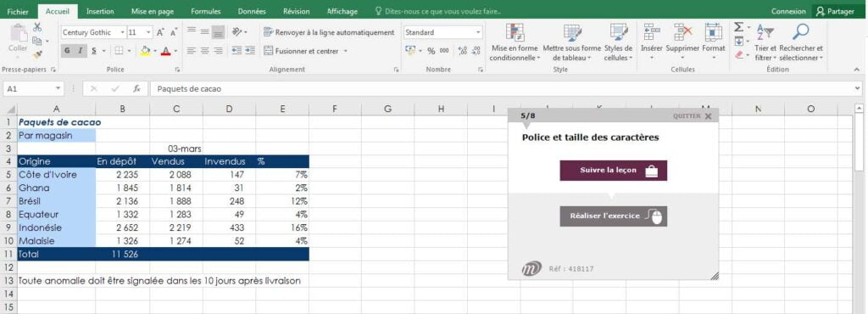Click the insert function fx icon
The image size is (868, 314).
tap(136, 88)
